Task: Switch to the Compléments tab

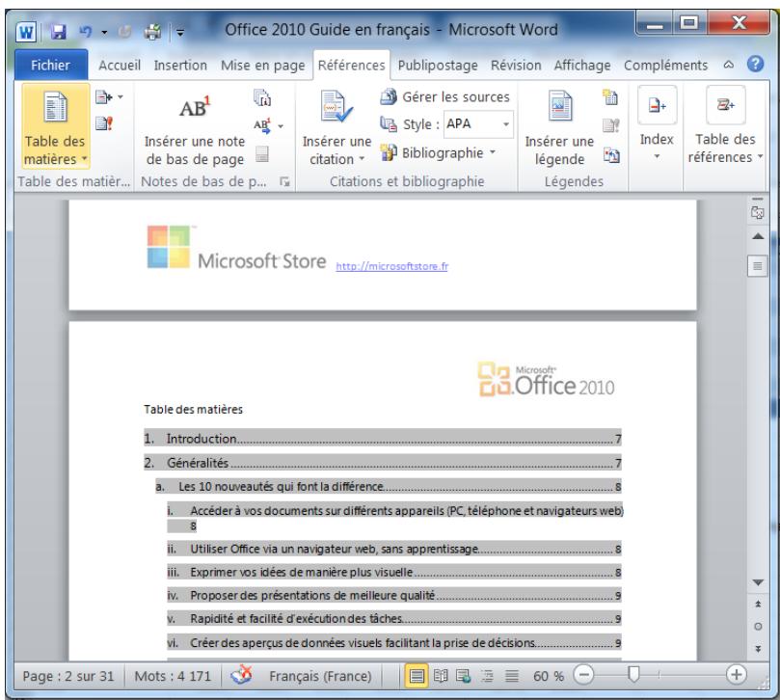Action: click(665, 66)
